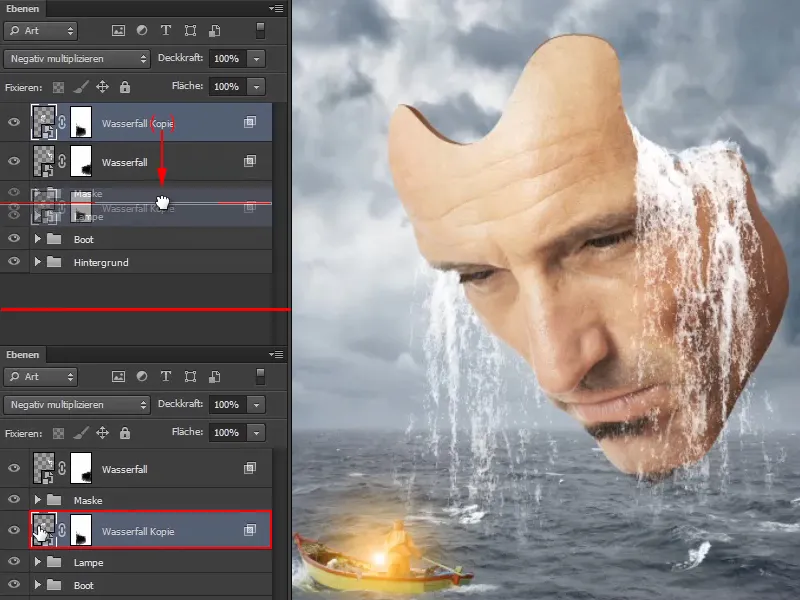Screen dimensions: 800x600
Task: Click Deckkraft 100% field in bottom panel
Action: (x=228, y=405)
